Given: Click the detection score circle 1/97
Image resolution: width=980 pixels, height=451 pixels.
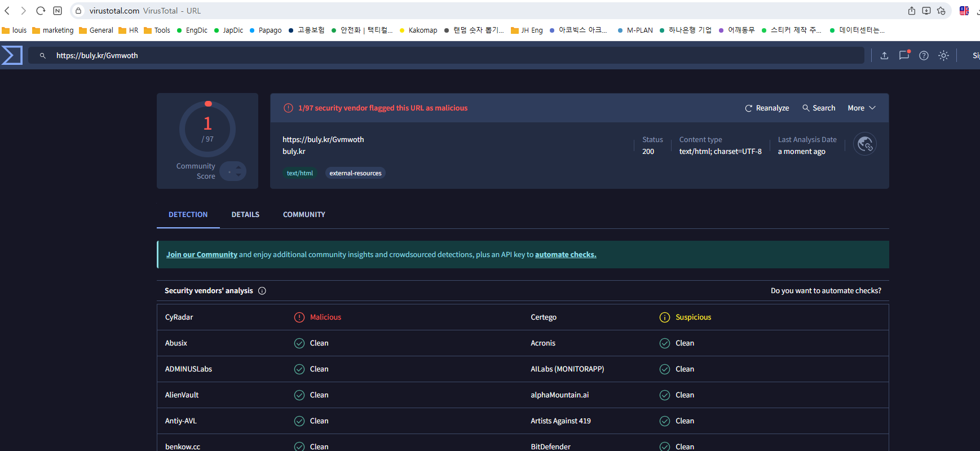Looking at the screenshot, I should click(x=208, y=129).
